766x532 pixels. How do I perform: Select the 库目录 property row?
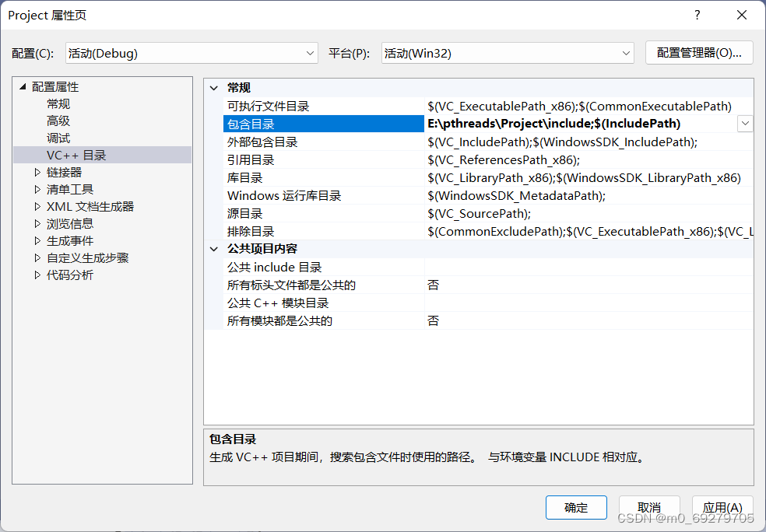click(x=257, y=177)
